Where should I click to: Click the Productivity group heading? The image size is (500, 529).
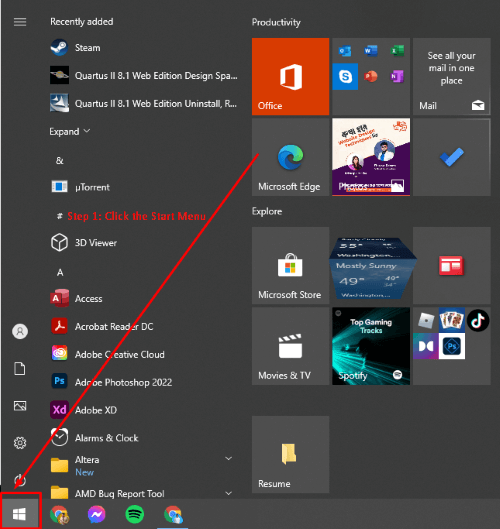[x=276, y=22]
